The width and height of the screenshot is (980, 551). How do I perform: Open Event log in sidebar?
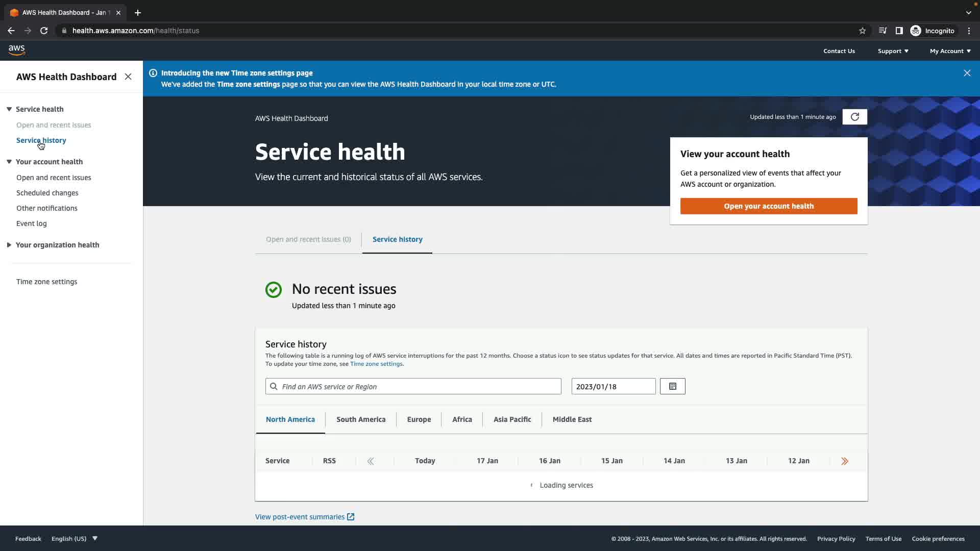coord(31,223)
